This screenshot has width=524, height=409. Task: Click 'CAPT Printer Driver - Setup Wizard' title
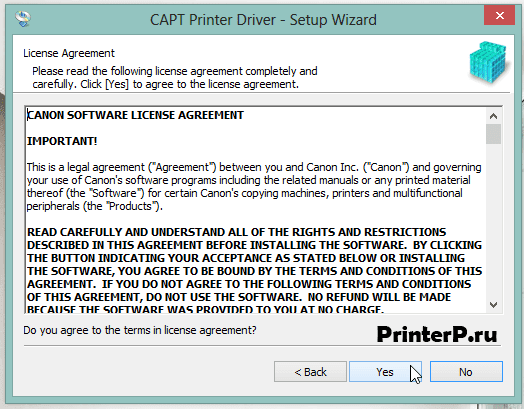click(263, 20)
